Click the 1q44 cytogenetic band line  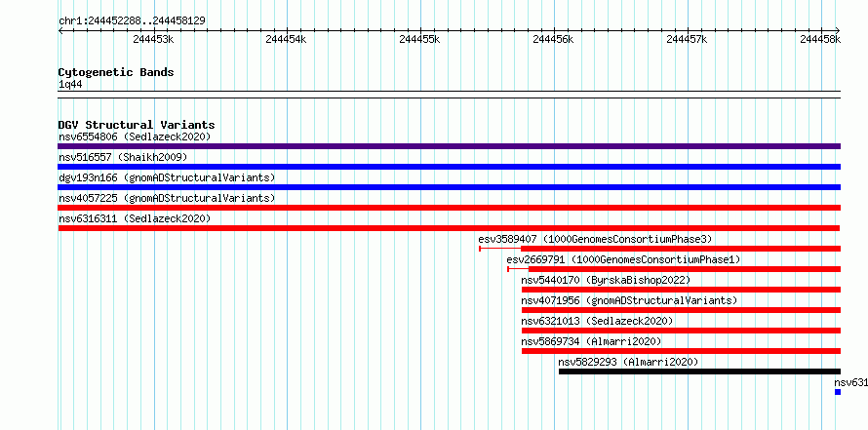point(449,95)
